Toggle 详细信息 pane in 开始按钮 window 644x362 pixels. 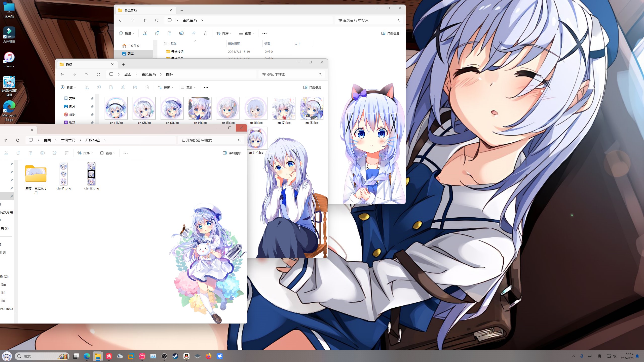point(232,153)
